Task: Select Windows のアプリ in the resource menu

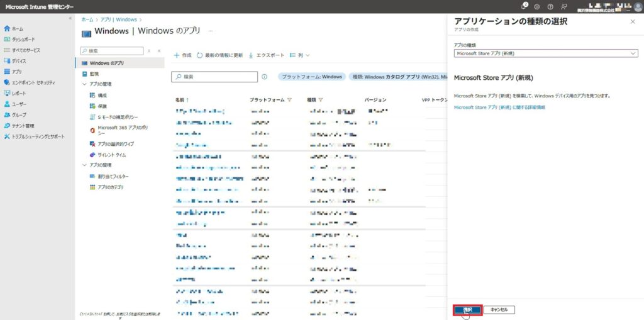Action: pos(120,63)
